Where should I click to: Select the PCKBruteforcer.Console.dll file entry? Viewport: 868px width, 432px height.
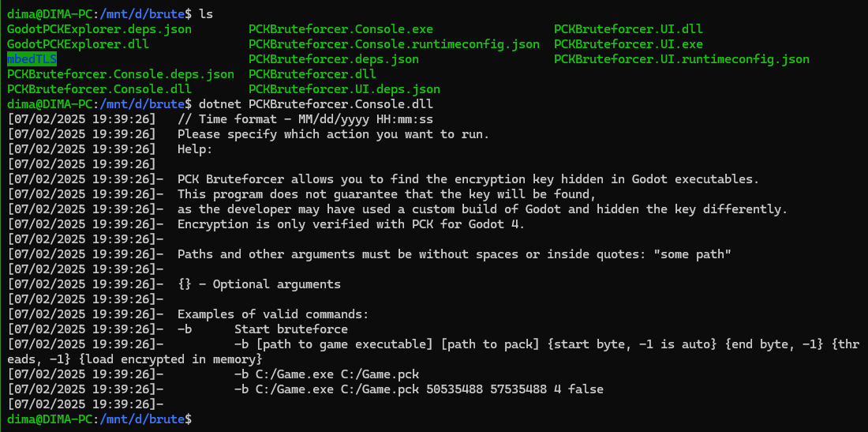click(99, 88)
